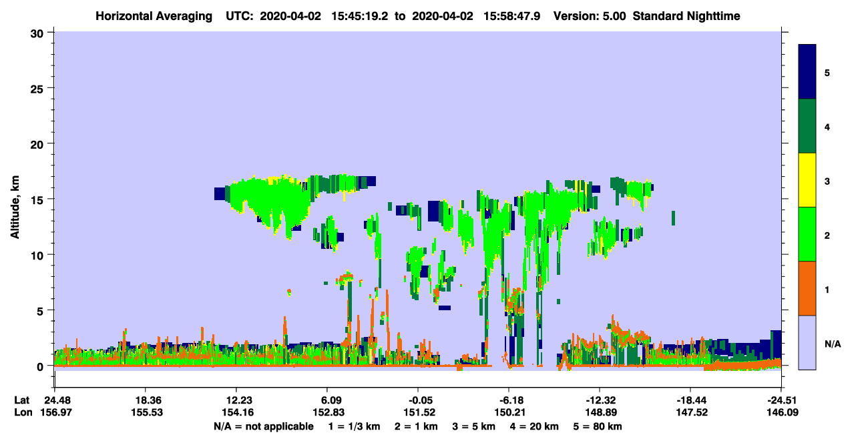Click longitude value 148.89
The width and height of the screenshot is (868, 445).
(x=600, y=412)
